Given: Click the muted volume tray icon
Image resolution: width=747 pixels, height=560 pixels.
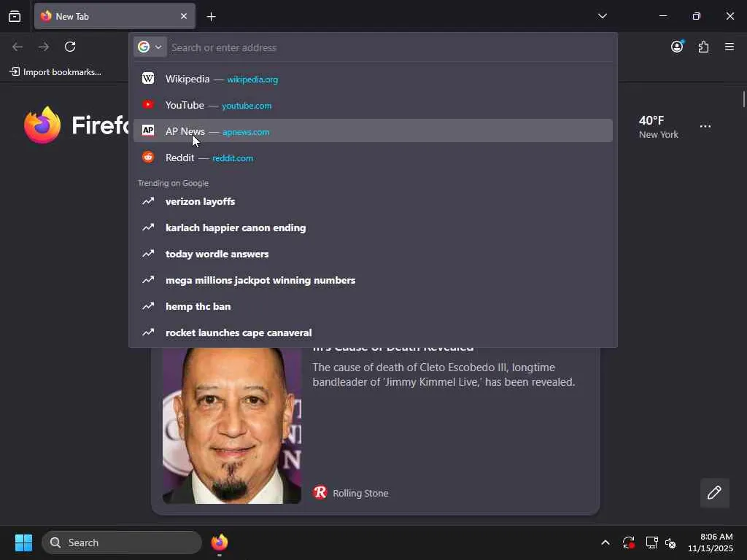Looking at the screenshot, I should [x=670, y=542].
